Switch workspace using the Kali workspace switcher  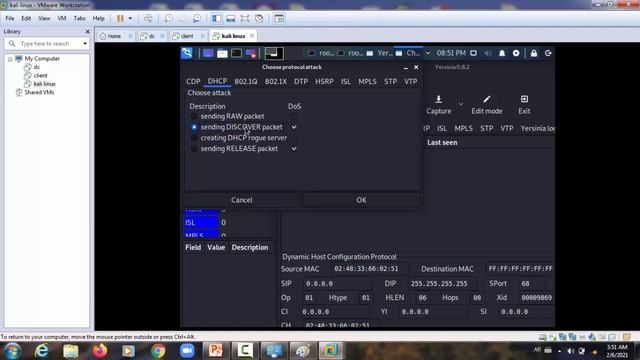273,53
